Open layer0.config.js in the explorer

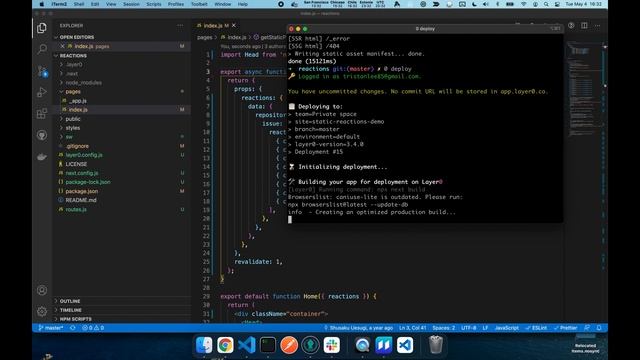pyautogui.click(x=84, y=155)
